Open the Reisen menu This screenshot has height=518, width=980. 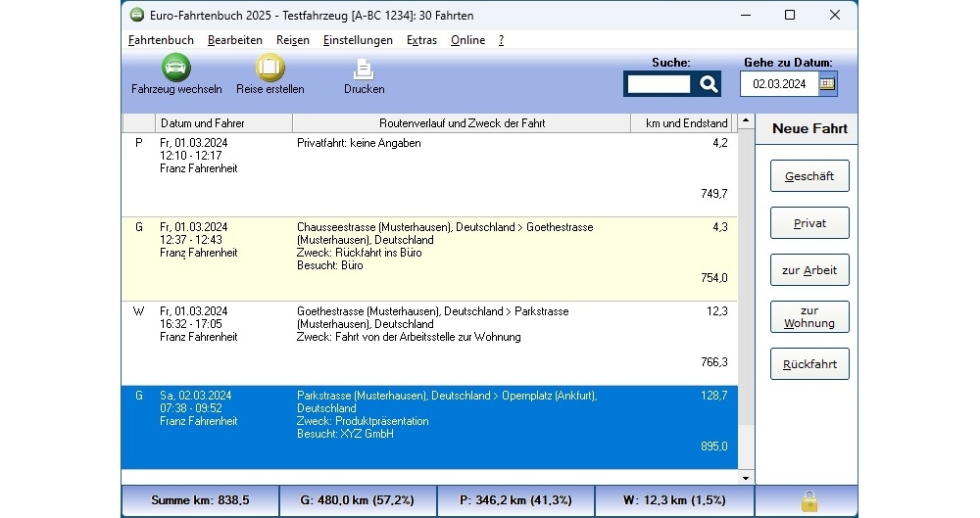pos(292,40)
